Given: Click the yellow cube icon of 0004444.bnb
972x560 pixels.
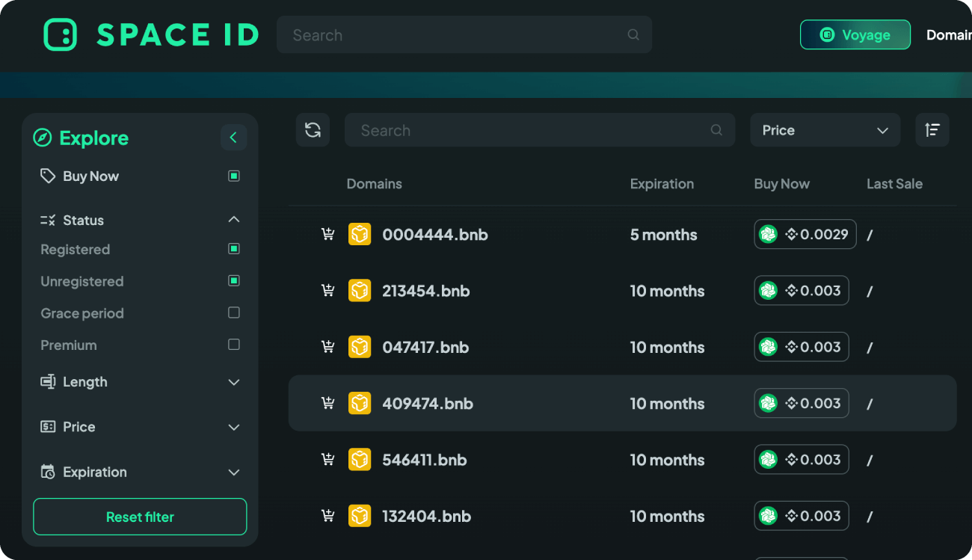Looking at the screenshot, I should coord(360,235).
